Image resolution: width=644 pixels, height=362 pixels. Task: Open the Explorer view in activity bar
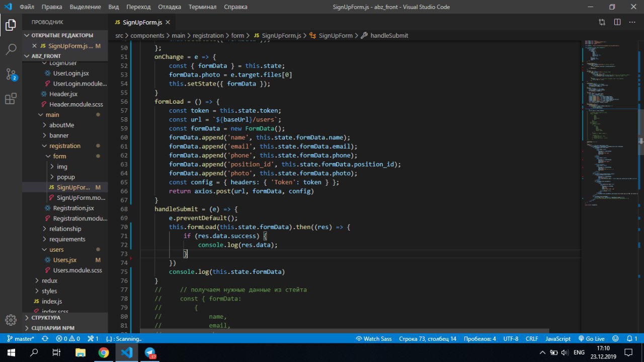(11, 25)
